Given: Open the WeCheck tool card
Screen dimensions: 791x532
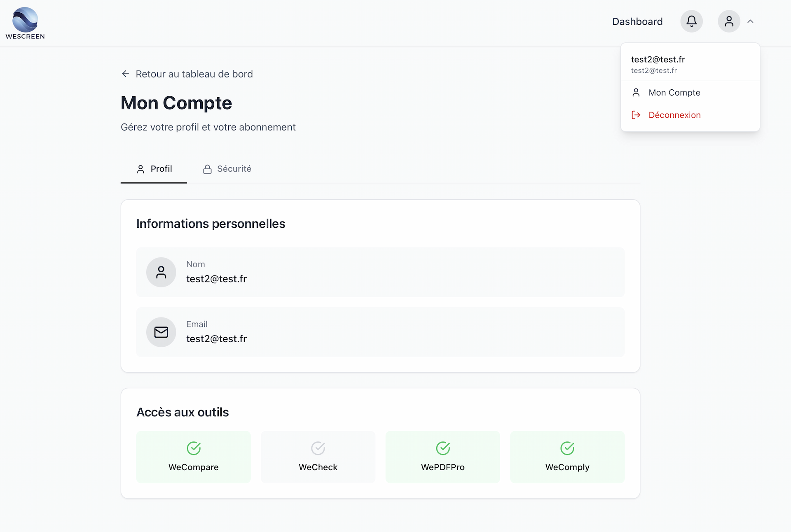Looking at the screenshot, I should (318, 457).
